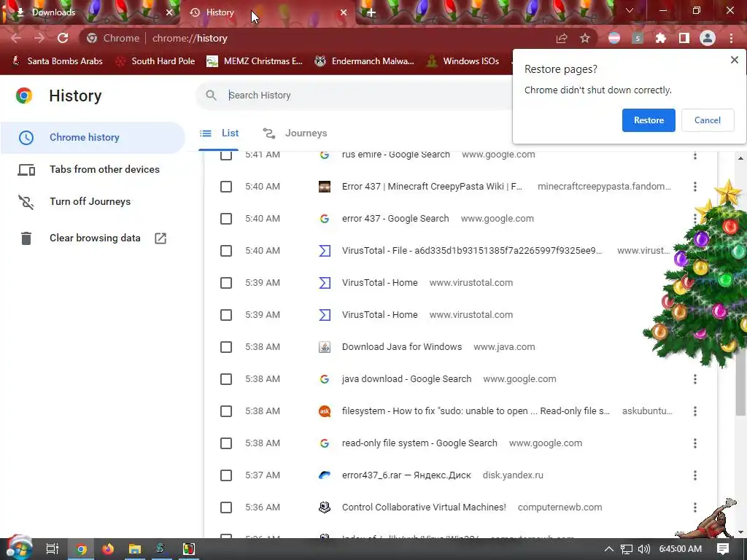
Task: Close the History tab
Action: (344, 13)
